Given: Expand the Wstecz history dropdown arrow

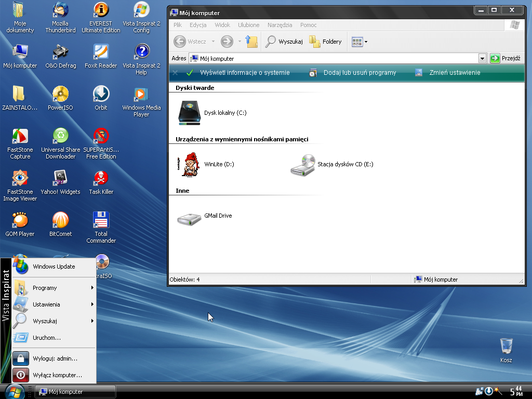Looking at the screenshot, I should coord(213,42).
